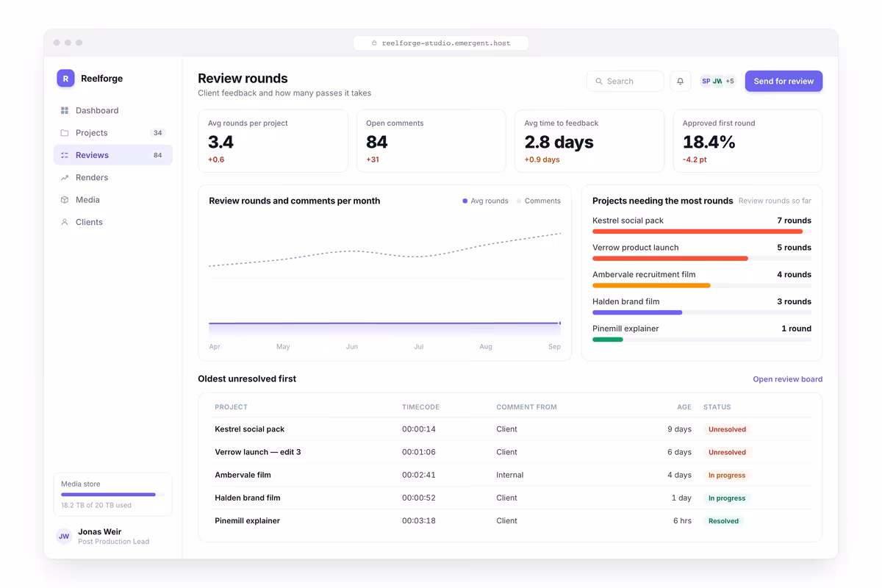882x588 pixels.
Task: Click In progress badge for Halden brand film
Action: pos(727,498)
